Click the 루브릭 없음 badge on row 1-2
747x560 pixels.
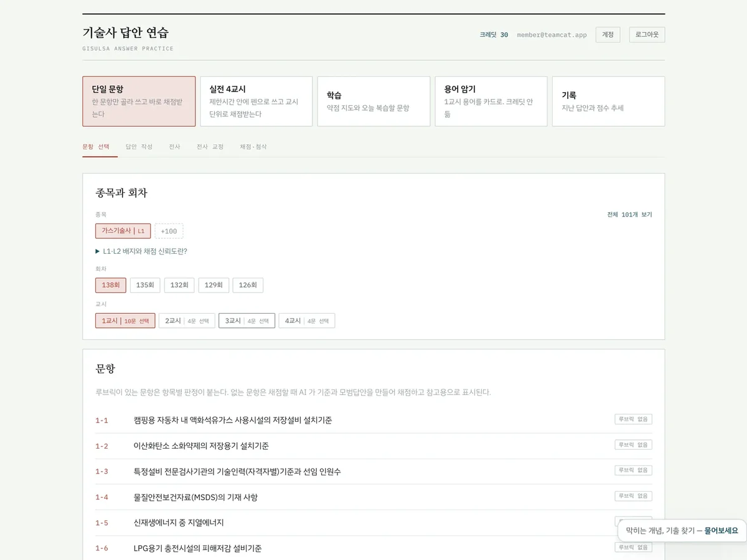pyautogui.click(x=634, y=445)
